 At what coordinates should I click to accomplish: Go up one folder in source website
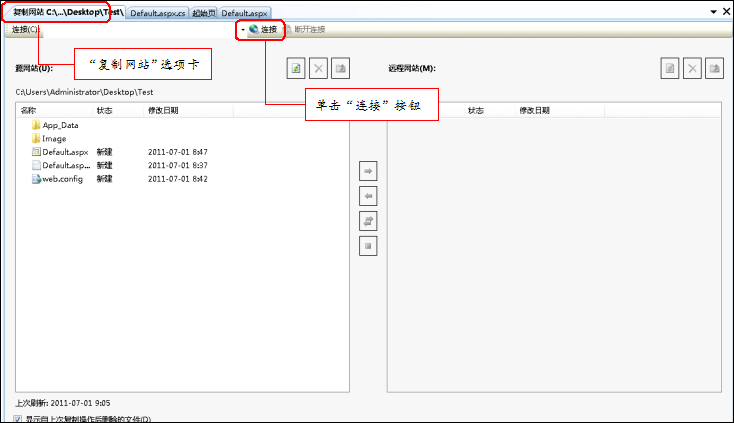click(341, 68)
